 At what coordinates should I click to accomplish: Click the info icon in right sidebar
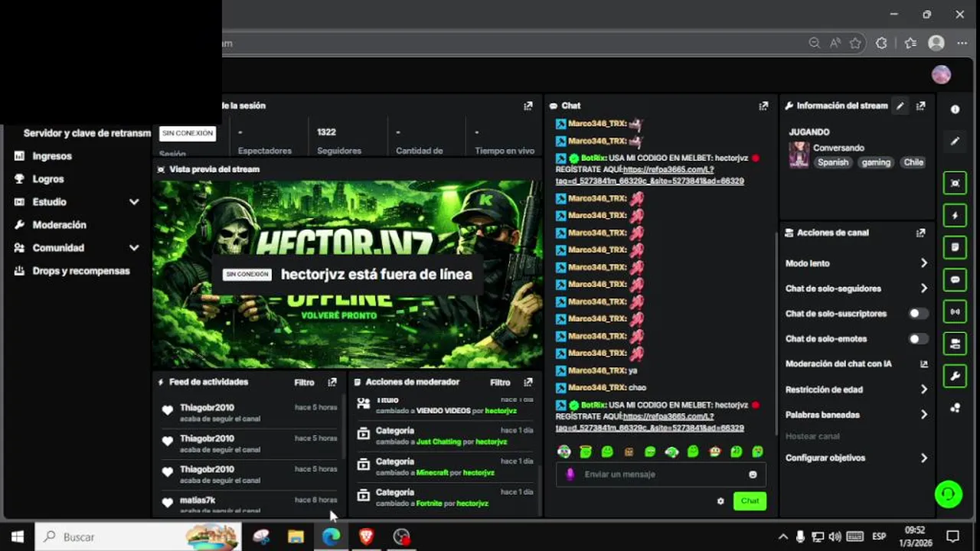[x=955, y=109]
